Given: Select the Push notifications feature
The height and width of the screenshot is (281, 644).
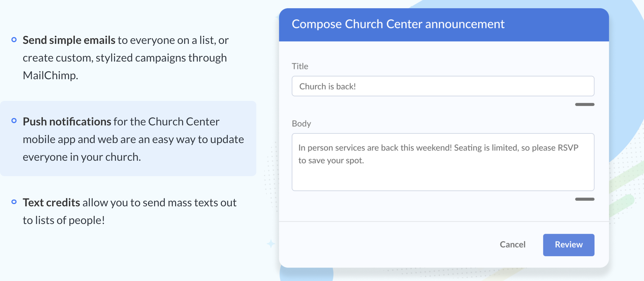Looking at the screenshot, I should pos(128,139).
